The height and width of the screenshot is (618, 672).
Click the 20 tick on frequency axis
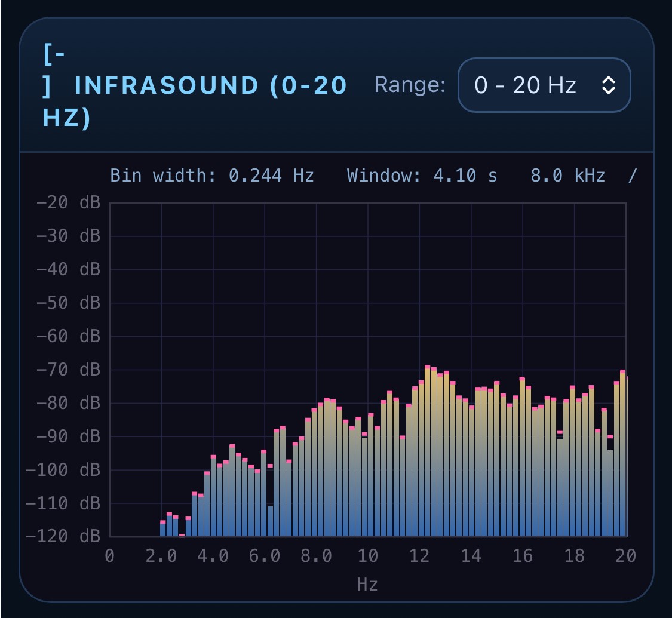point(626,556)
